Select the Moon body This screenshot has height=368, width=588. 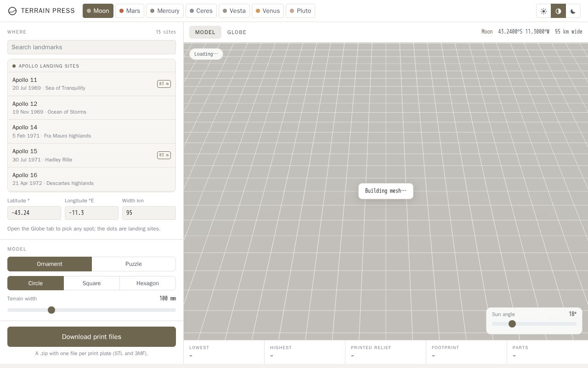(98, 11)
